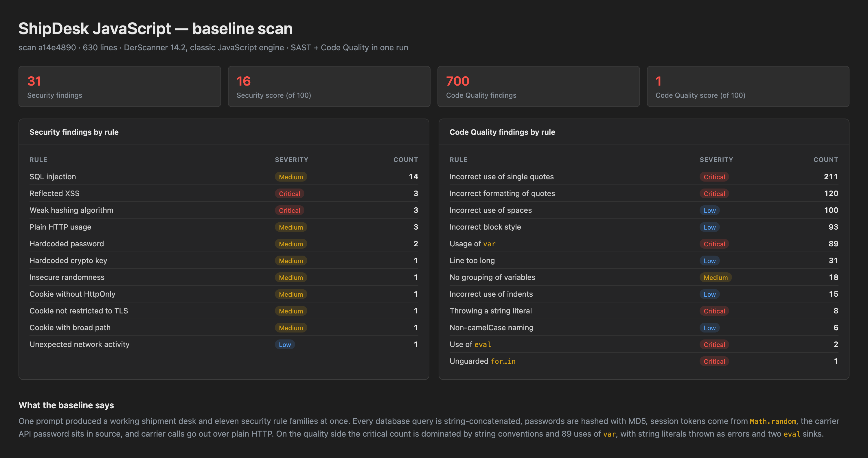The height and width of the screenshot is (458, 868).
Task: Select Incorrect use of single quotes rule
Action: (501, 176)
